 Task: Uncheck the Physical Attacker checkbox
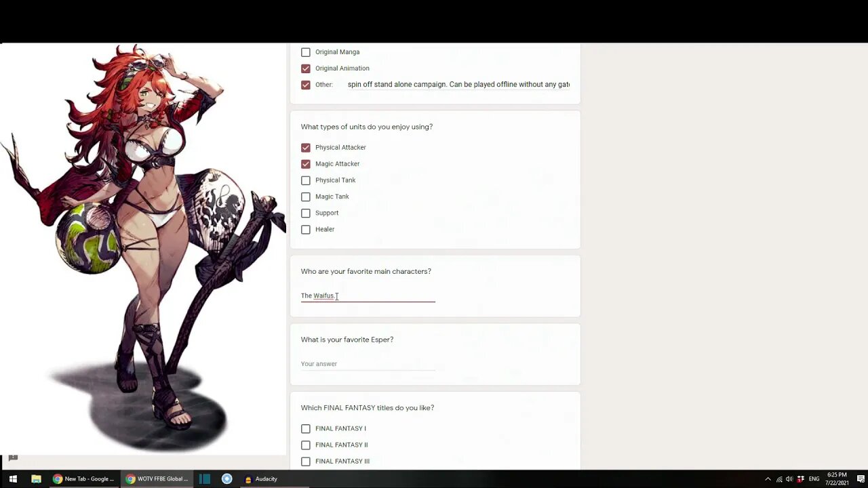click(x=306, y=148)
